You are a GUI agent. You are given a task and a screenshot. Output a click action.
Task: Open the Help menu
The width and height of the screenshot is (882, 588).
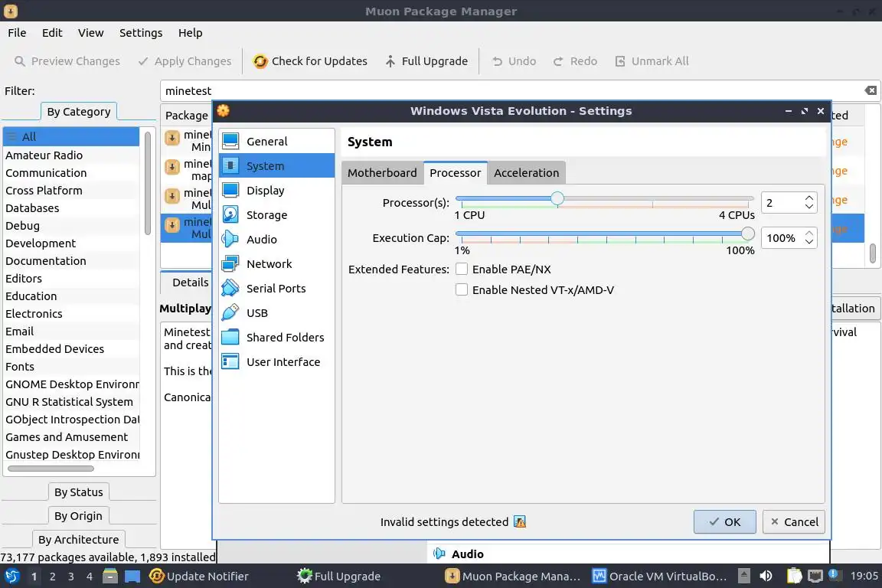[190, 33]
